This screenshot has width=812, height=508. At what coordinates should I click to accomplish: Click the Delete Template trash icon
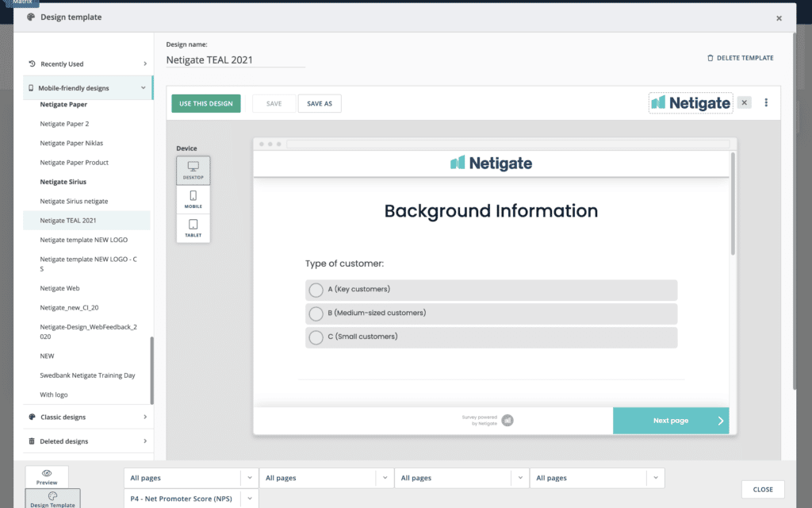tap(710, 58)
